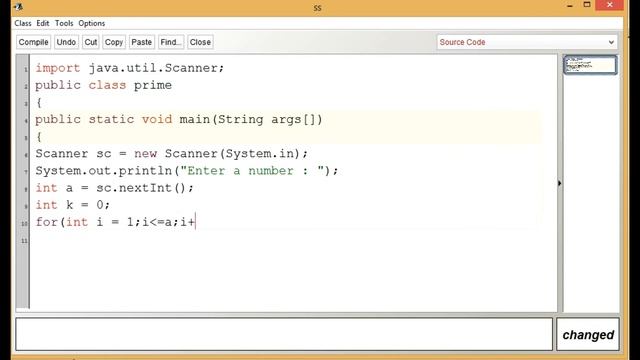Click 'java.util.Scanner;' on line 1
Viewport: 640px width, 360px height.
(156, 68)
